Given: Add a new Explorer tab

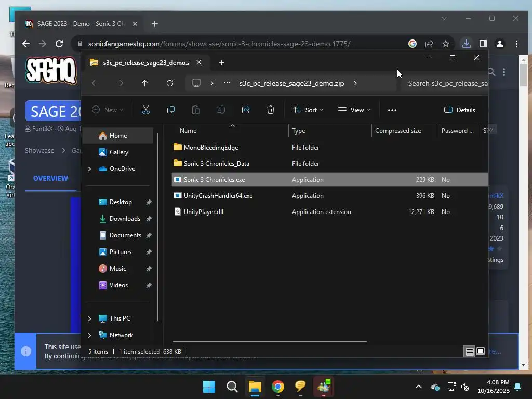Looking at the screenshot, I should pyautogui.click(x=221, y=63).
